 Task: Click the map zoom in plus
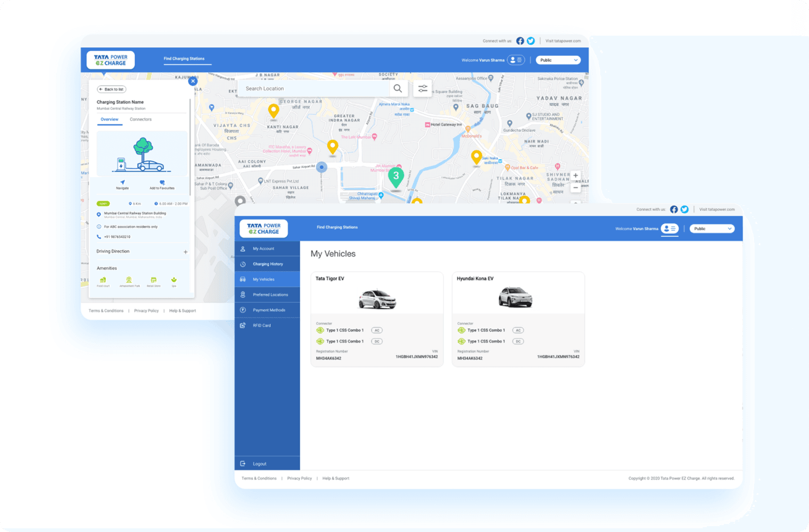point(575,176)
